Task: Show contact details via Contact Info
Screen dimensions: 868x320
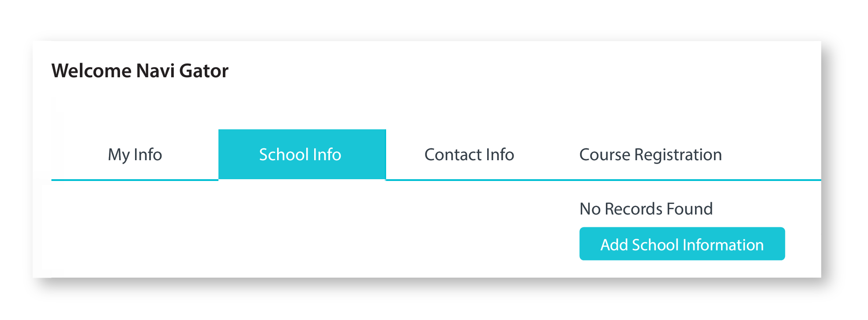Action: (x=469, y=155)
